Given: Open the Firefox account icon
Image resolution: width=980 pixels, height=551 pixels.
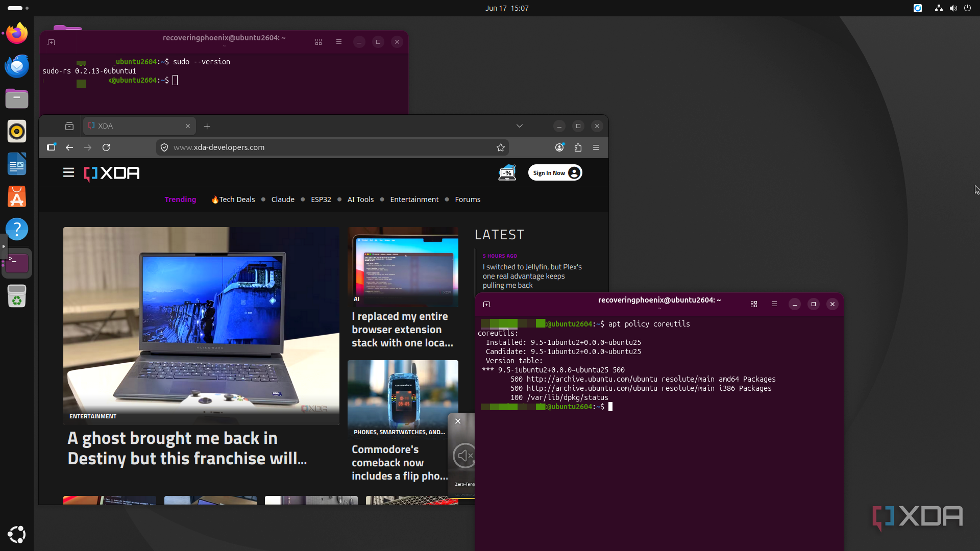Looking at the screenshot, I should coord(559,147).
